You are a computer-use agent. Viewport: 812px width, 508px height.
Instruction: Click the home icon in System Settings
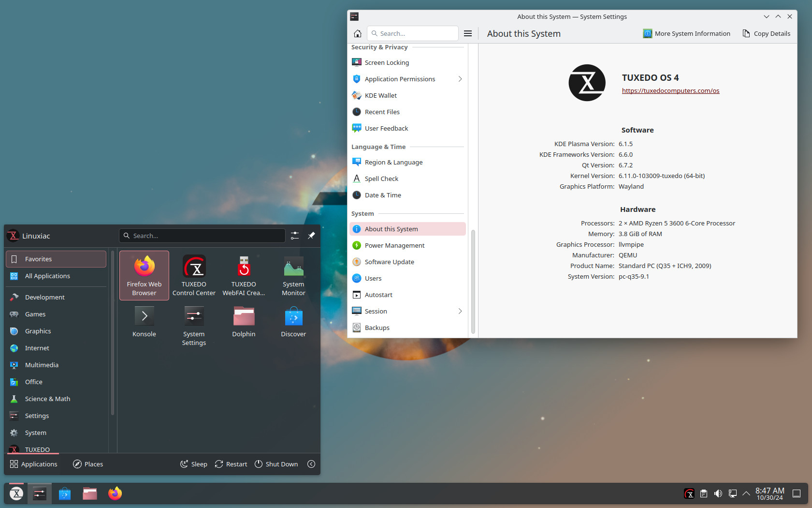point(358,33)
